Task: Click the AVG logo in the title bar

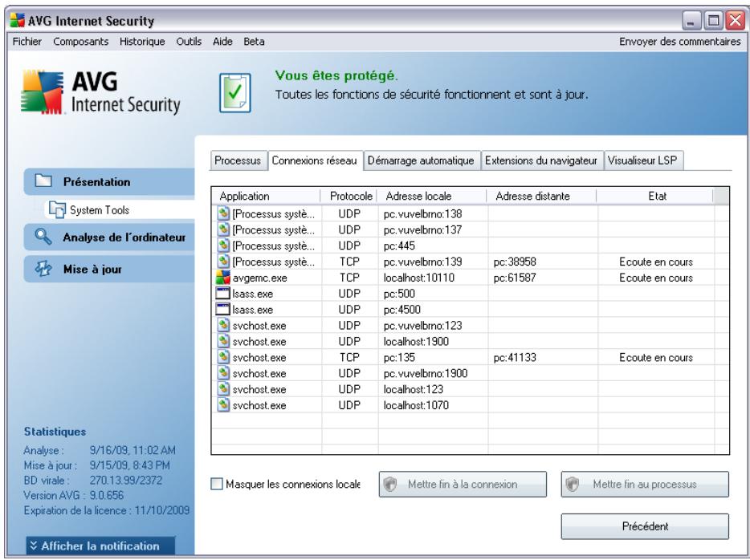Action: click(x=17, y=21)
